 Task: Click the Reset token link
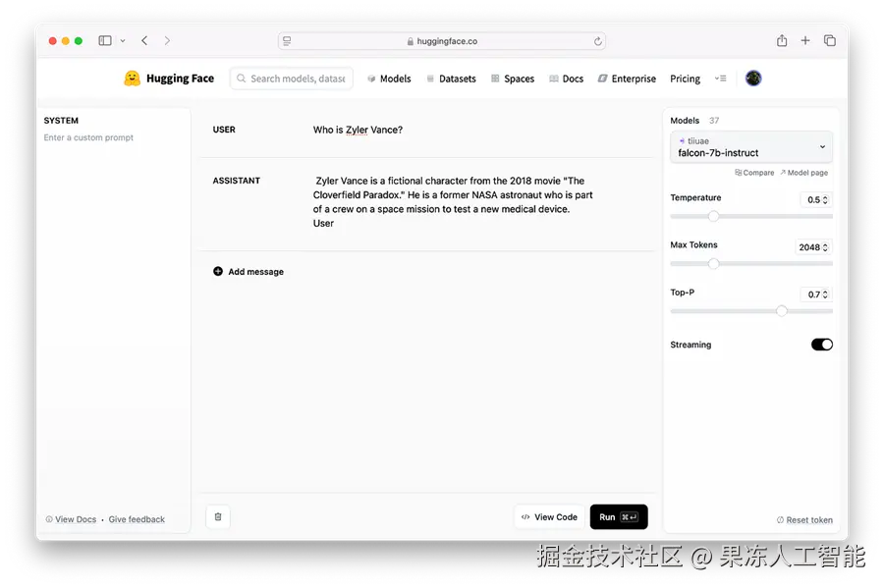804,520
